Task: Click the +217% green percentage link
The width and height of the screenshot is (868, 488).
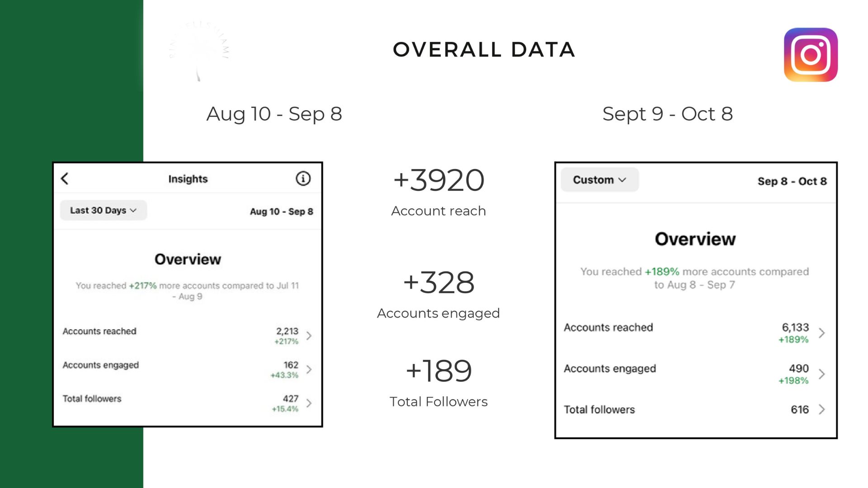Action: tap(142, 286)
